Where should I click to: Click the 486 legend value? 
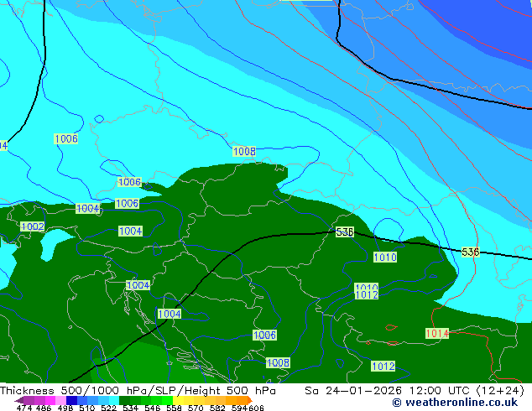(x=44, y=408)
